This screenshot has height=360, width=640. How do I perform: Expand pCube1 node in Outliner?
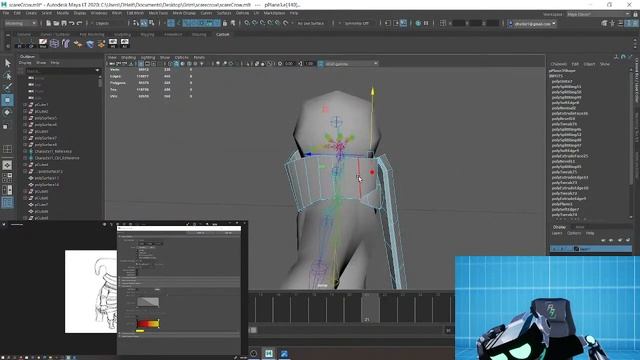tap(25, 104)
